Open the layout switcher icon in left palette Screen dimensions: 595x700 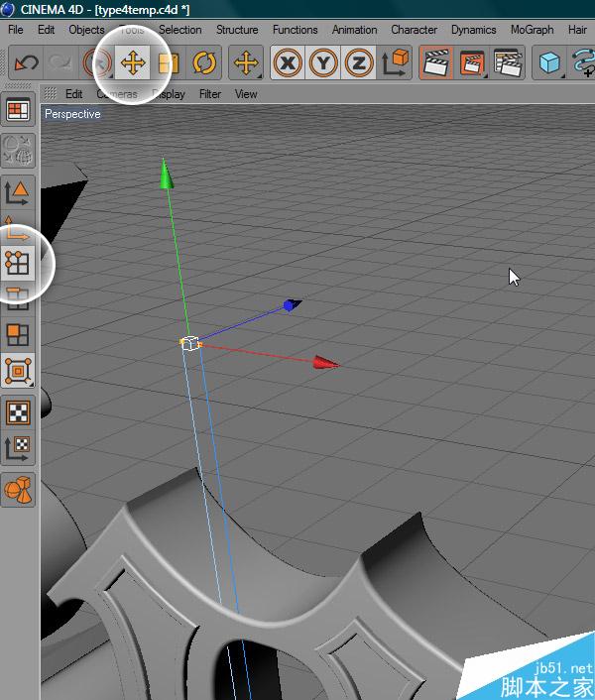click(18, 110)
